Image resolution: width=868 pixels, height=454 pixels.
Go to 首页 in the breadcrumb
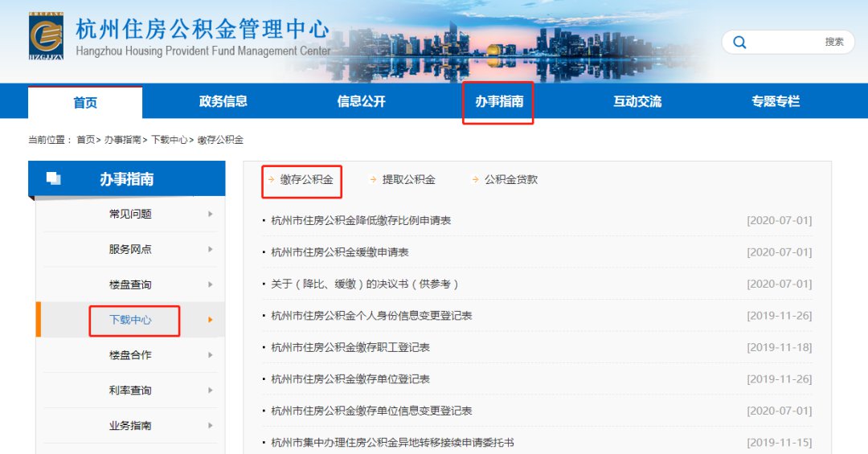tap(86, 140)
